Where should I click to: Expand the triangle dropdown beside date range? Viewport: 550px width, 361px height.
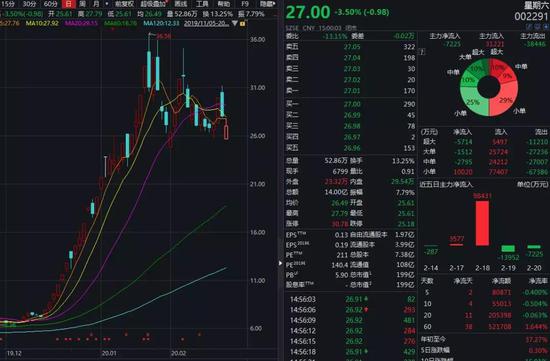pos(235,23)
